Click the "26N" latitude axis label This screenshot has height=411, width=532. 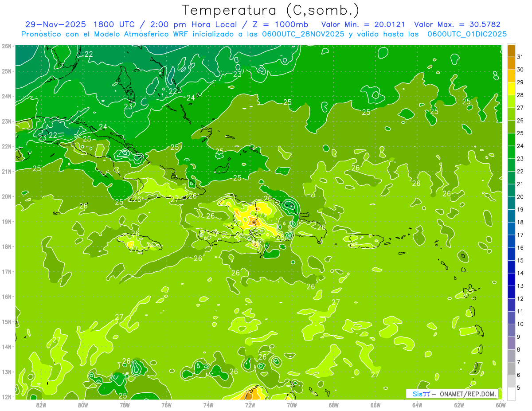[x=6, y=46]
